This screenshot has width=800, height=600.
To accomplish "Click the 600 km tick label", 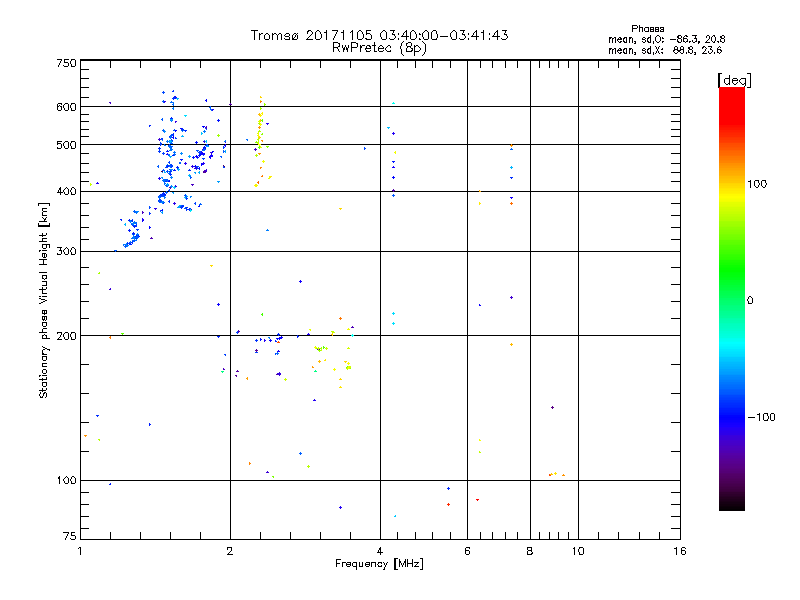I will coord(66,107).
